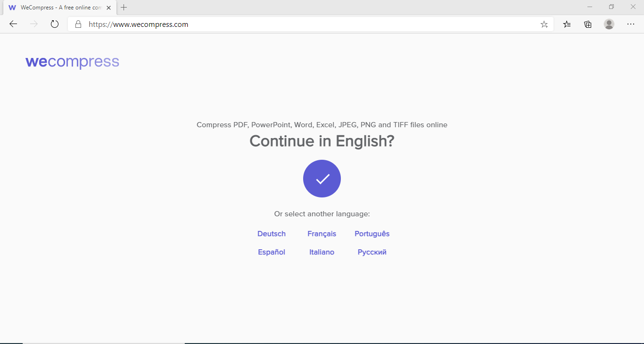Switch language to Español
This screenshot has width=644, height=344.
tap(272, 252)
